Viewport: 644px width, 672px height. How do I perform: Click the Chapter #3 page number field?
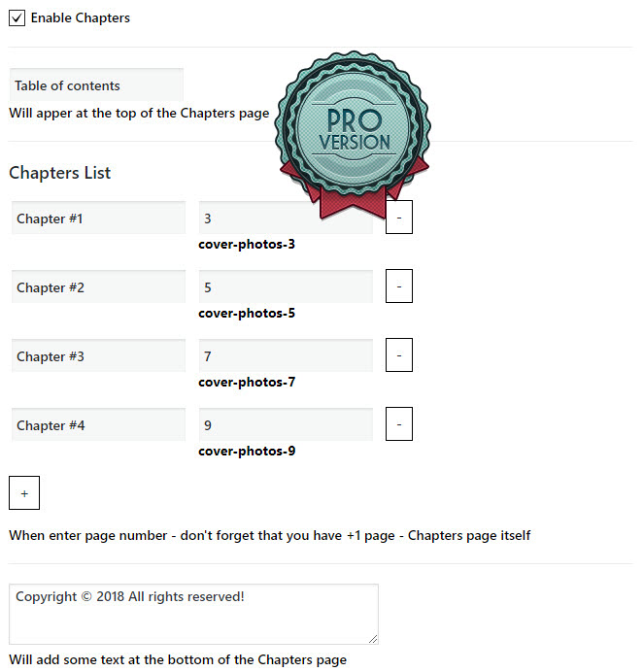coord(286,356)
